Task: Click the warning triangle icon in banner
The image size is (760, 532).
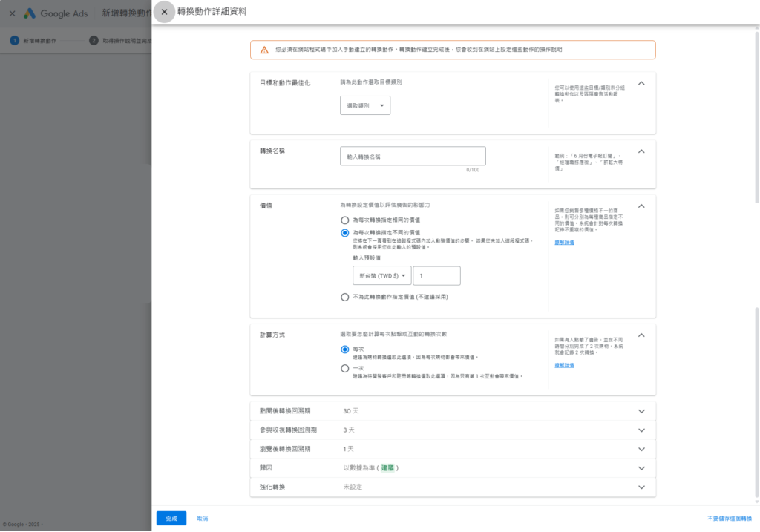Action: click(x=264, y=50)
